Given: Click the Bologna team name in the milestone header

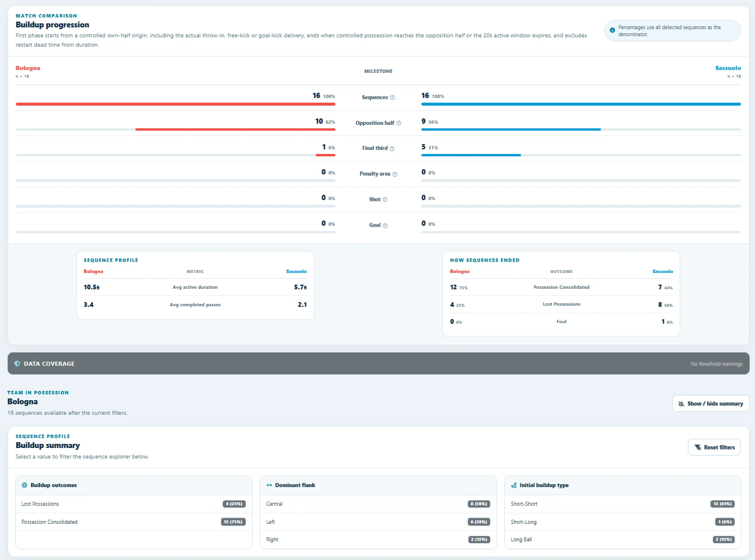Looking at the screenshot, I should 28,68.
